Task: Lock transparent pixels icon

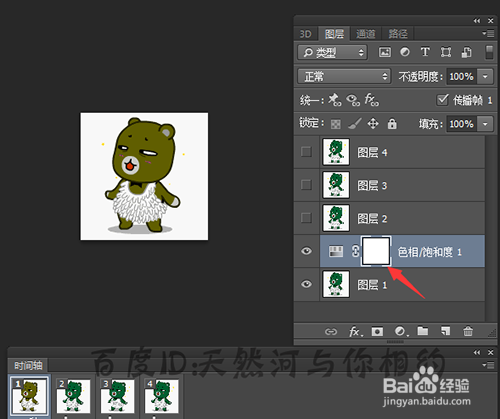Action: tap(336, 124)
